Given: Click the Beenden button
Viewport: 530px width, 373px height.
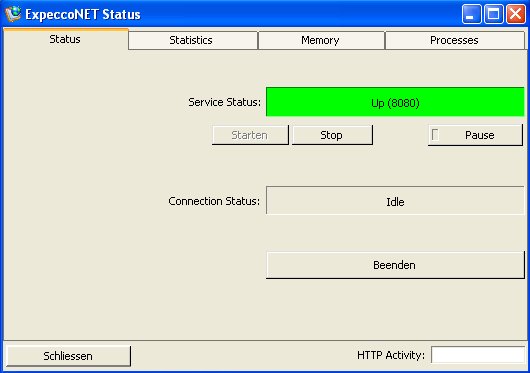Looking at the screenshot, I should coord(395,265).
